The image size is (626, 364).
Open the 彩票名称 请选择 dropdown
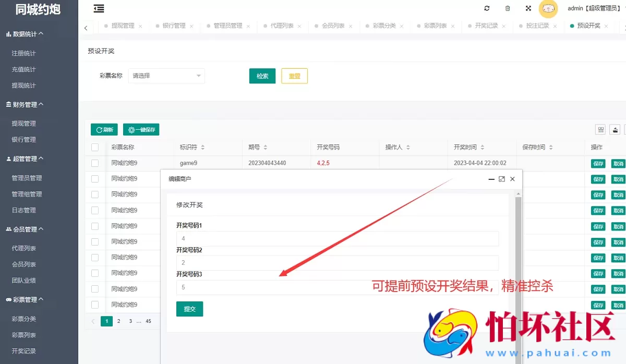166,76
